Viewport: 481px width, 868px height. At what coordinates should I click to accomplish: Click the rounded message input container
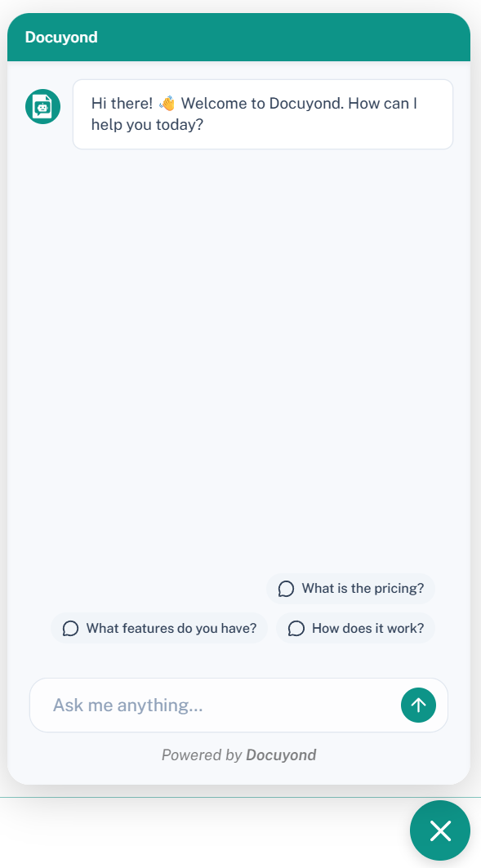[238, 705]
